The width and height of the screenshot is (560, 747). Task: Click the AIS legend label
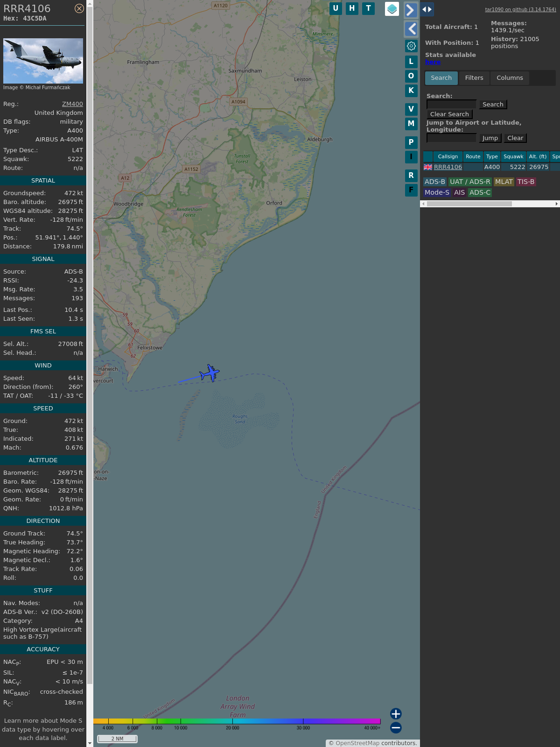tap(460, 193)
